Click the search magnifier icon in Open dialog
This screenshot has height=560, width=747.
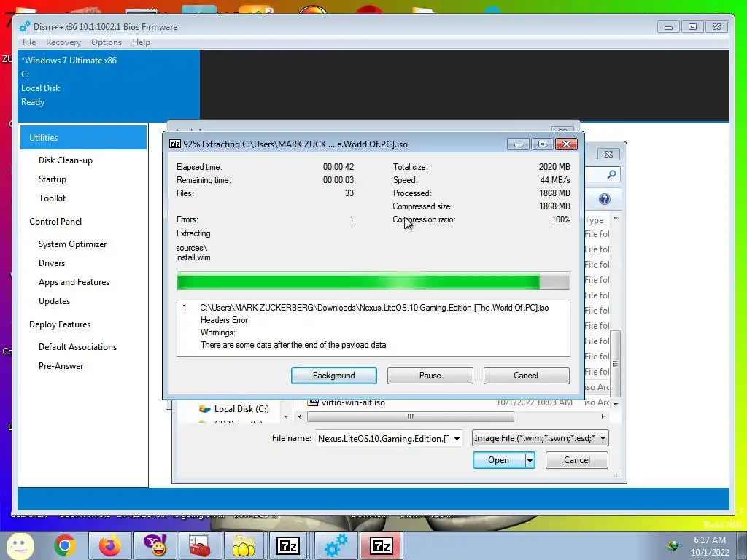pos(612,175)
